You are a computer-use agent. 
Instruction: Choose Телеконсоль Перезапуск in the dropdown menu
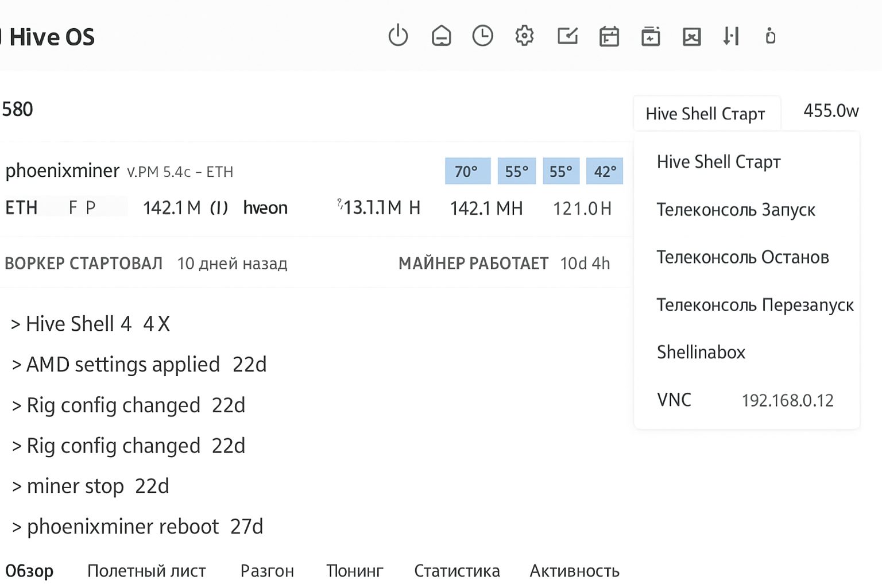pyautogui.click(x=755, y=304)
